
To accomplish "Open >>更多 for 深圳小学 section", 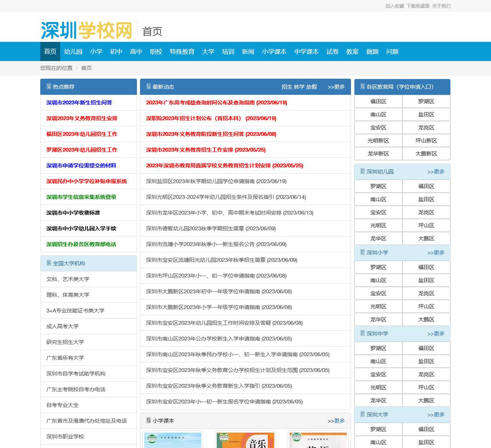I will [x=436, y=253].
